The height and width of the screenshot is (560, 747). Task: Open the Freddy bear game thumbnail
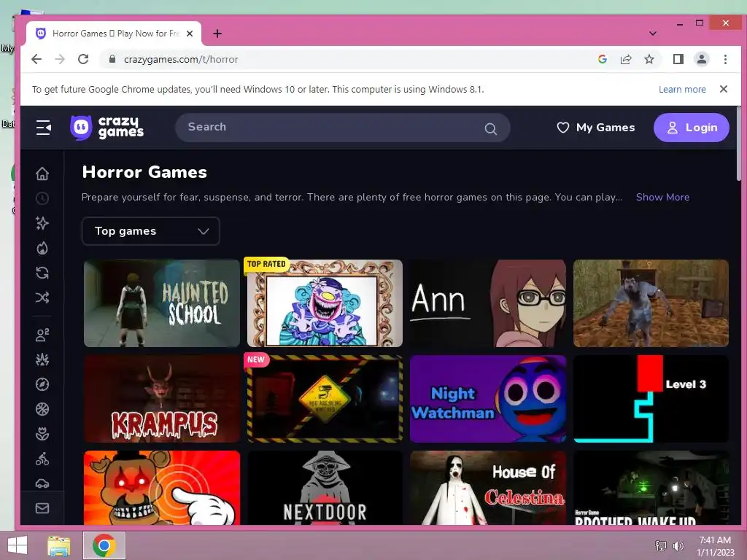point(162,488)
